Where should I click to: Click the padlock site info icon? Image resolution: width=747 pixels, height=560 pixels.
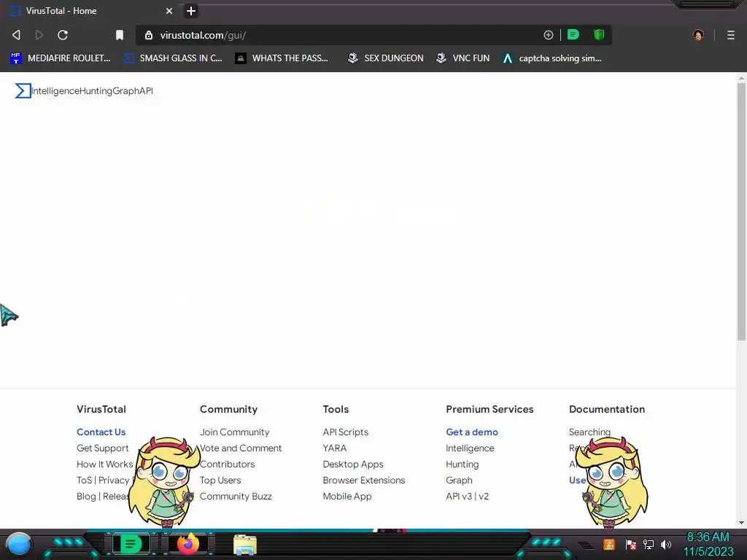(x=149, y=35)
